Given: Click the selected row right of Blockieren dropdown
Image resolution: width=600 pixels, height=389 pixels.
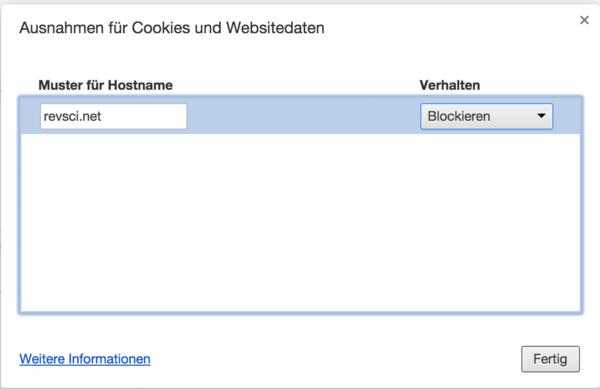Looking at the screenshot, I should coord(566,116).
